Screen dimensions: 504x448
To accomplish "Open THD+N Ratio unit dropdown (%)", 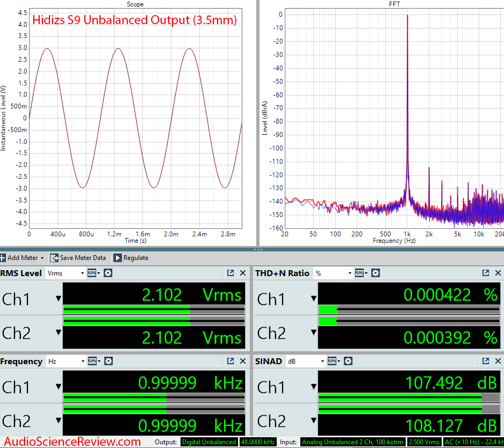I will pos(333,273).
